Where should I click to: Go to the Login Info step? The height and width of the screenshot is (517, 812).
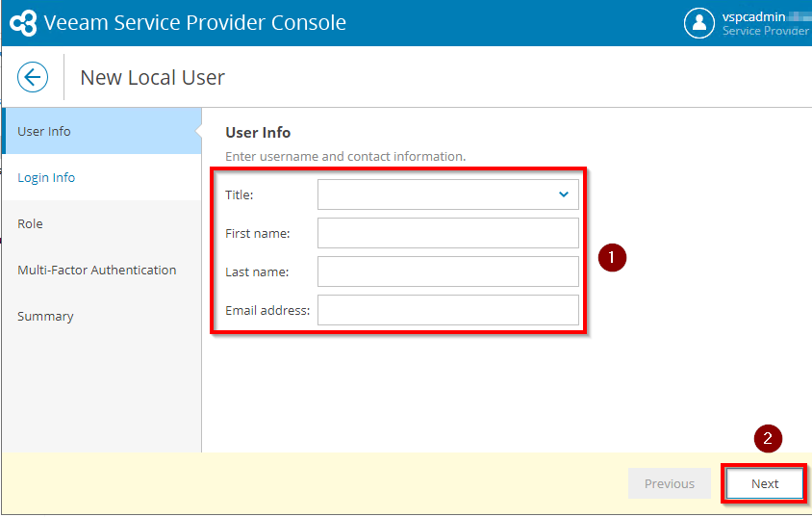tap(102, 177)
